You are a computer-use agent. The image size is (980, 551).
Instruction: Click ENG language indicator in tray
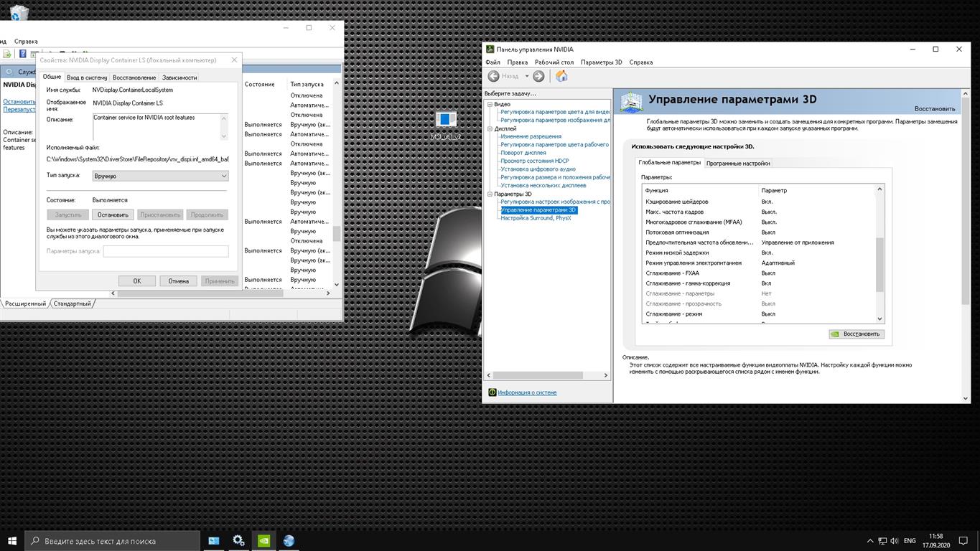910,541
